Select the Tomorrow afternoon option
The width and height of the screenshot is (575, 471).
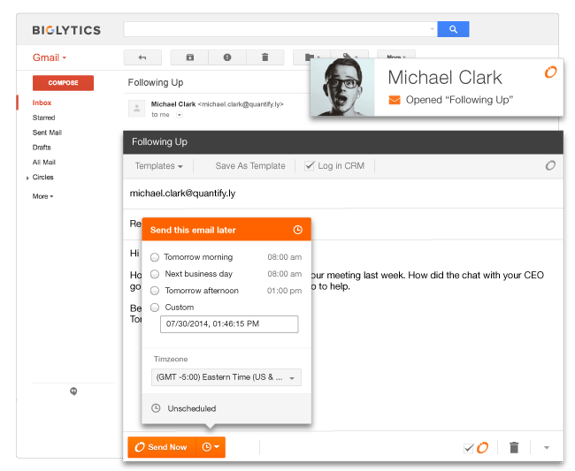[x=155, y=291]
